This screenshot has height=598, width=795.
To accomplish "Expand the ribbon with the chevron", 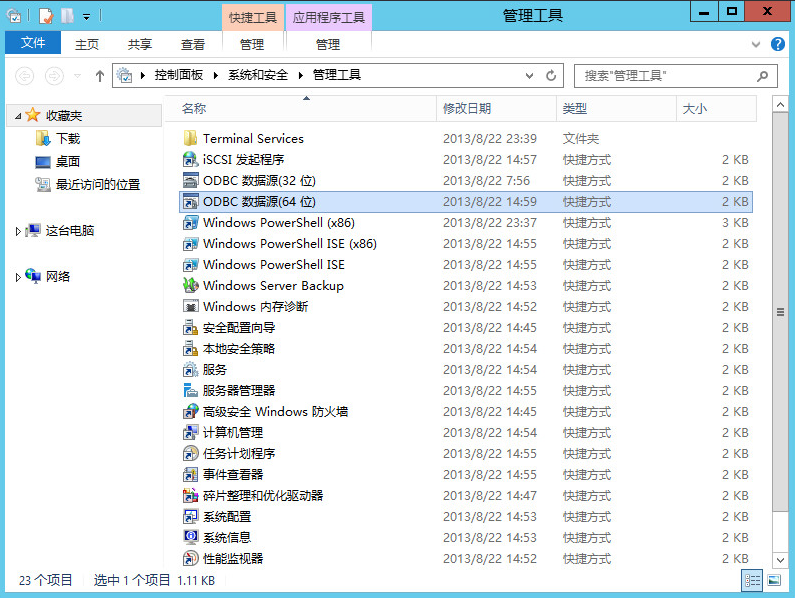I will click(x=755, y=44).
